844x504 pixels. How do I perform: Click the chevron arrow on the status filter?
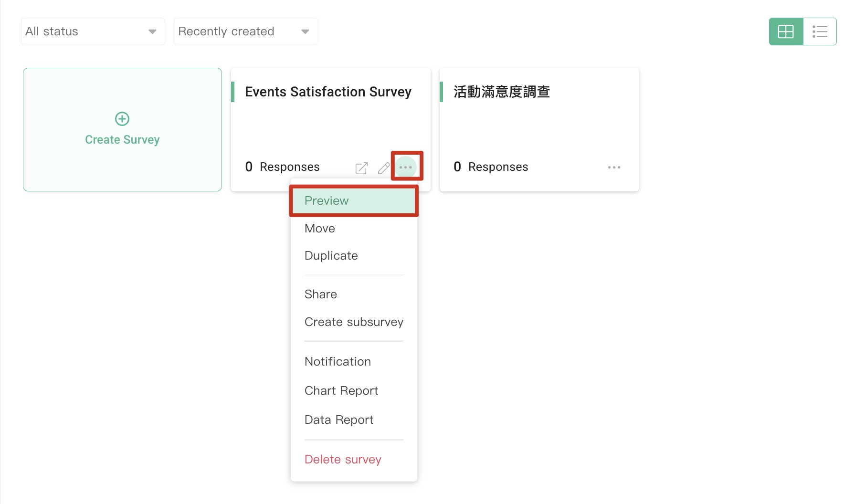152,31
